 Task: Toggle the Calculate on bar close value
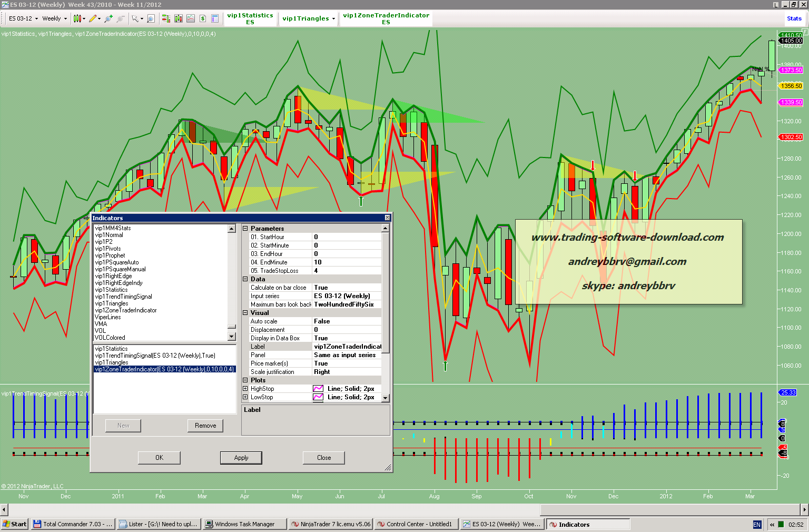pos(347,288)
